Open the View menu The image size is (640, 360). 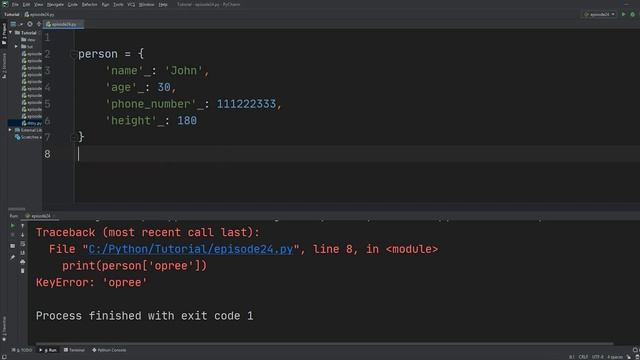coord(38,4)
